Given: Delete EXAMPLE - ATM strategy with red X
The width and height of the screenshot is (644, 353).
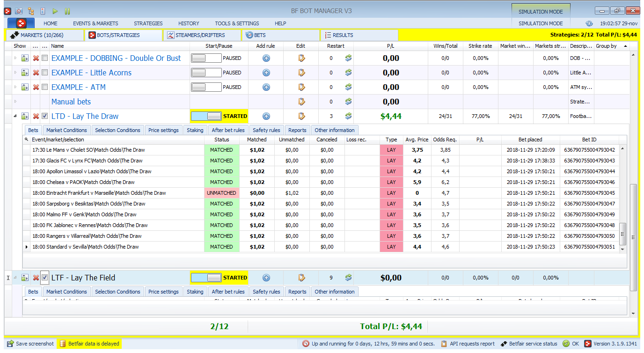Looking at the screenshot, I should [x=36, y=87].
